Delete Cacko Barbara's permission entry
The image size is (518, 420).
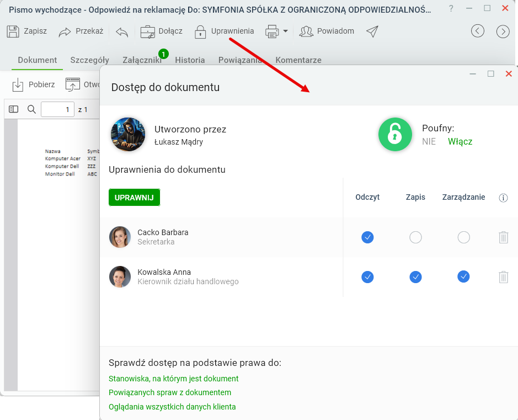tap(503, 237)
